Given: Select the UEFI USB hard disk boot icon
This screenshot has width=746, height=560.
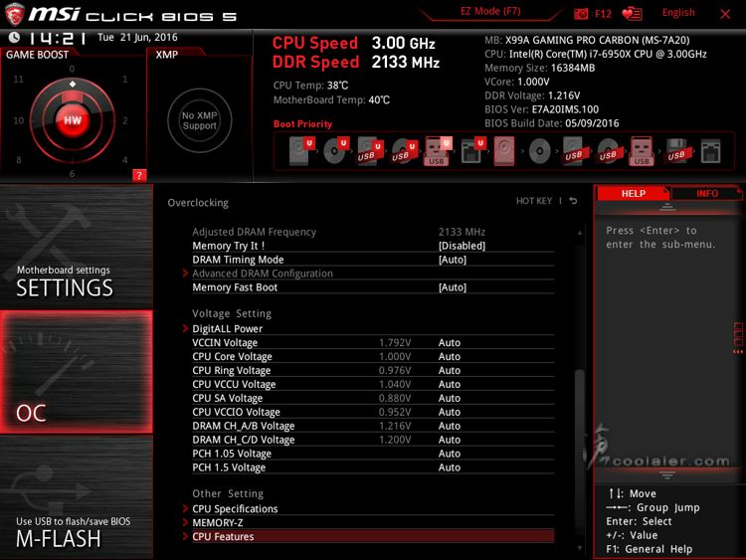Looking at the screenshot, I should 370,151.
